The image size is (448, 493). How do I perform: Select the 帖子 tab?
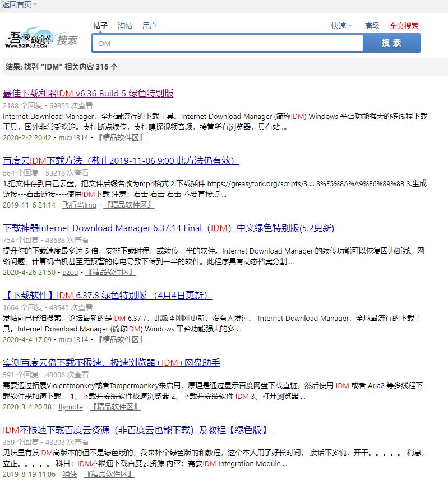(x=100, y=26)
